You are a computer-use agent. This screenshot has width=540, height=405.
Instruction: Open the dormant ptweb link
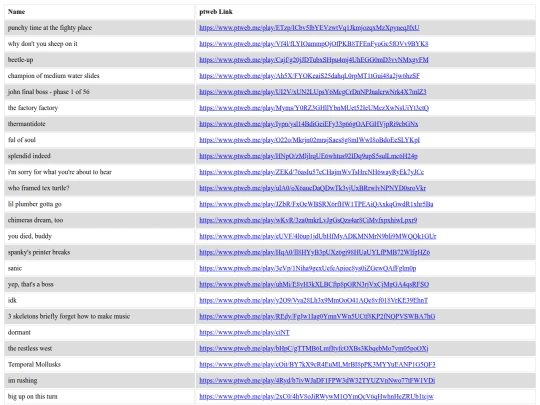tap(244, 332)
